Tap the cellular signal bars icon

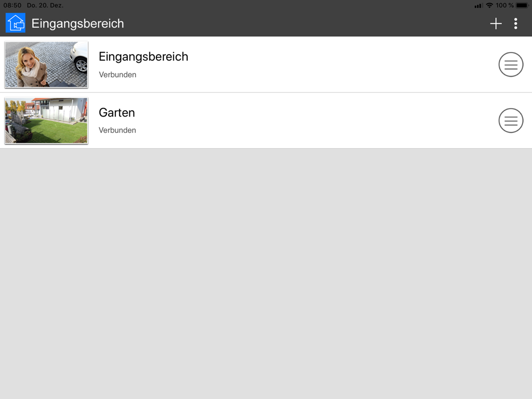pos(478,6)
